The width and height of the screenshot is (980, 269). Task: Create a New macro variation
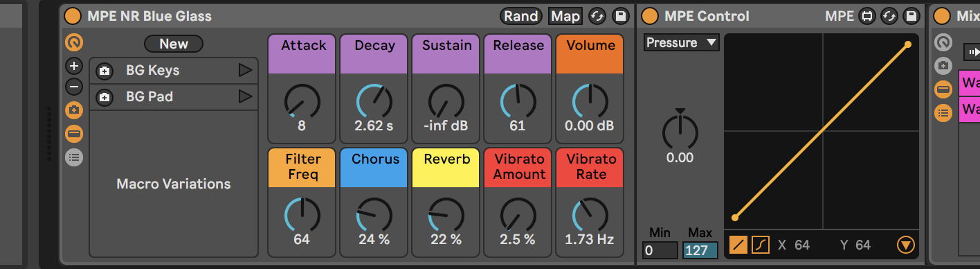pos(174,44)
